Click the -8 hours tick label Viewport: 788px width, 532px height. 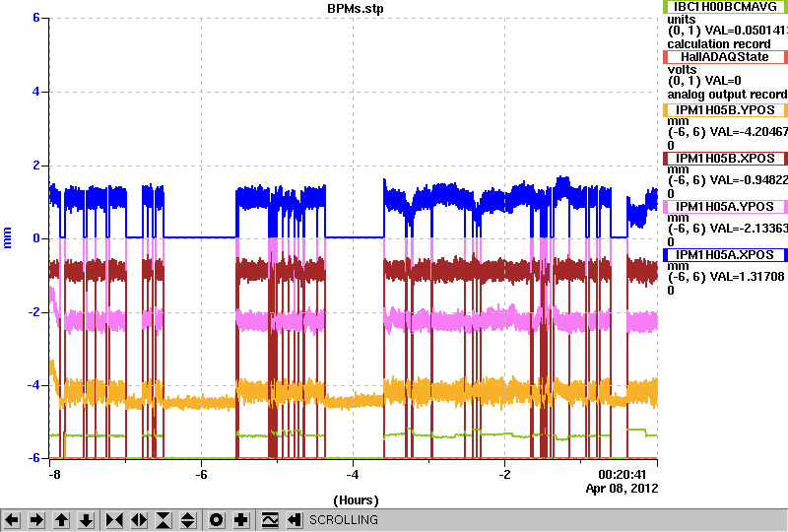(54, 475)
